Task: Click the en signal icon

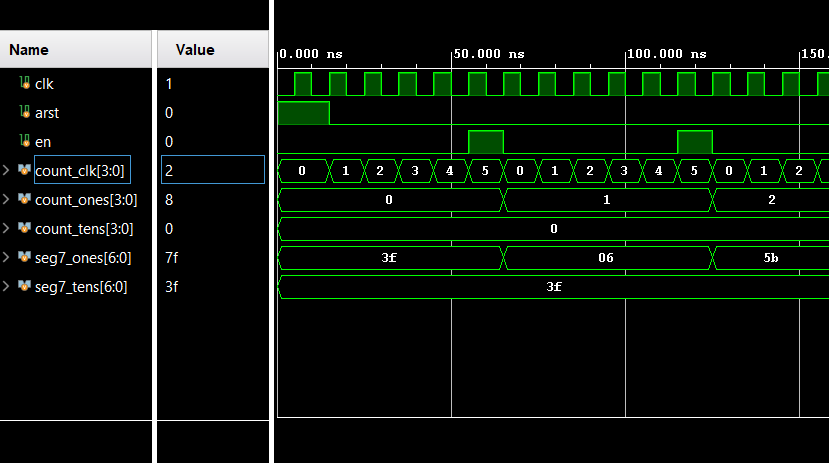Action: (x=24, y=141)
